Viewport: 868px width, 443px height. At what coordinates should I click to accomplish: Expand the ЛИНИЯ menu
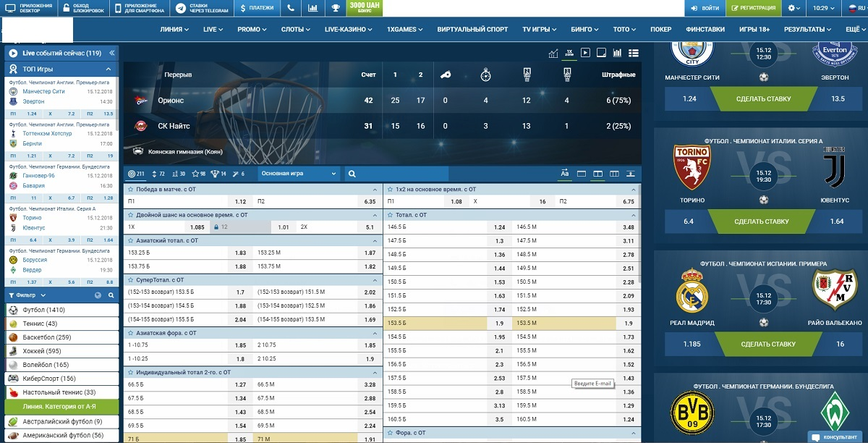pos(174,30)
